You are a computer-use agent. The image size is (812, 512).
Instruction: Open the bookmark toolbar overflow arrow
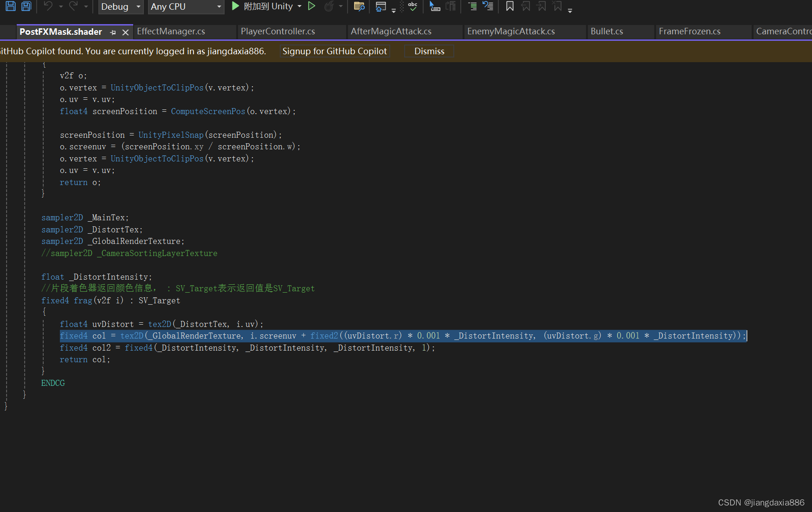570,10
